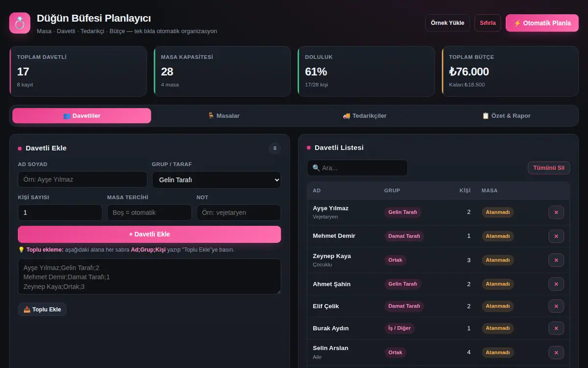Click Ayşe Yılmaz's Atanmadı table badge
Image resolution: width=588 pixels, height=368 pixels.
498,212
